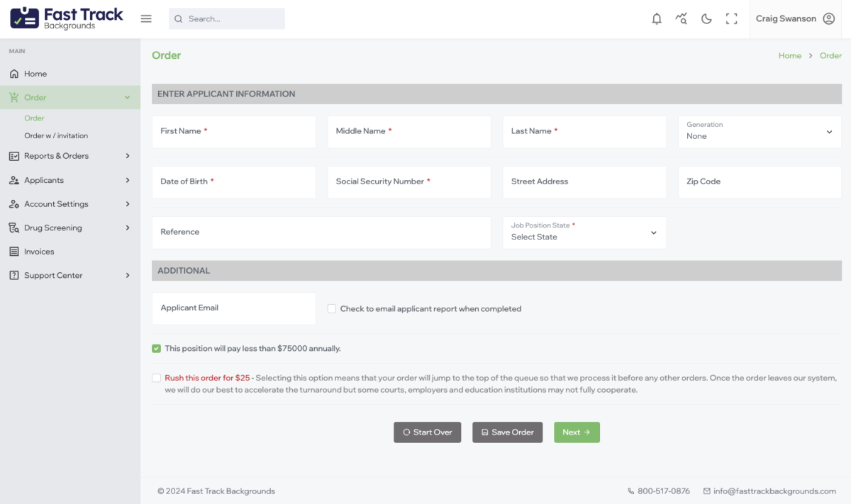Click the analytics search icon in header

coord(682,19)
